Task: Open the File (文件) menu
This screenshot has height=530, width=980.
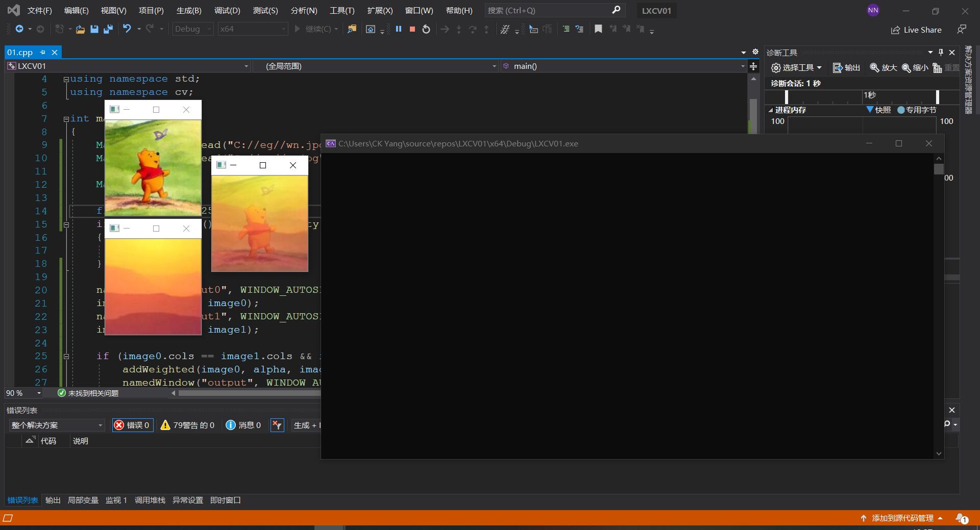Action: 39,10
